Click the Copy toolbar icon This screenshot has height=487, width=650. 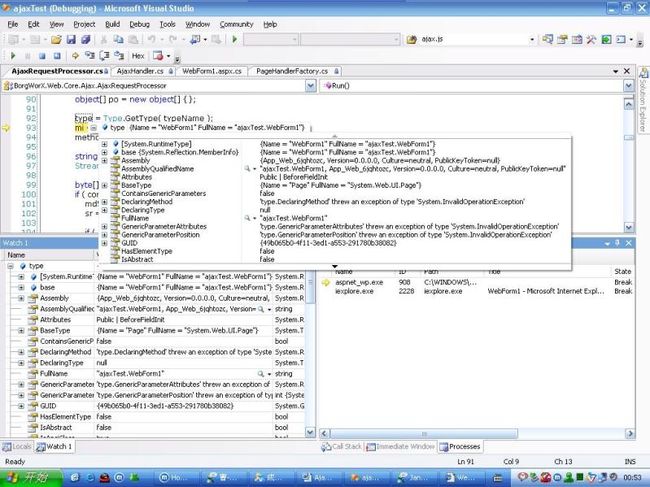pos(119,39)
